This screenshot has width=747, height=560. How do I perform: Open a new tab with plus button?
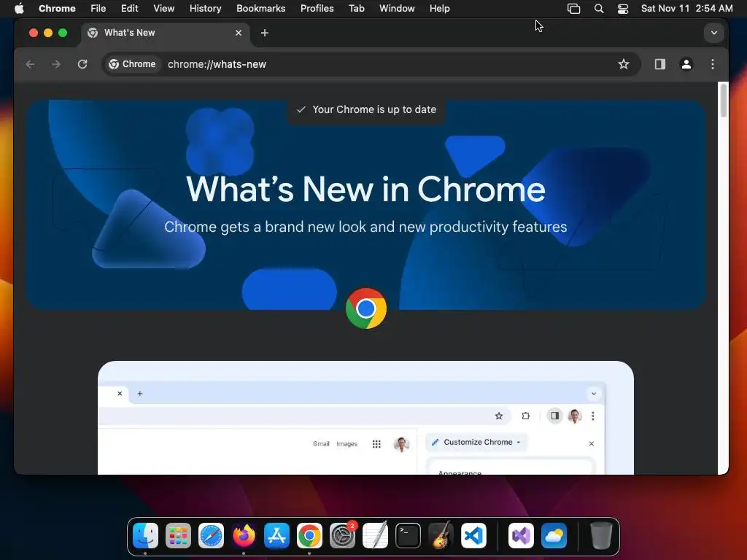264,33
